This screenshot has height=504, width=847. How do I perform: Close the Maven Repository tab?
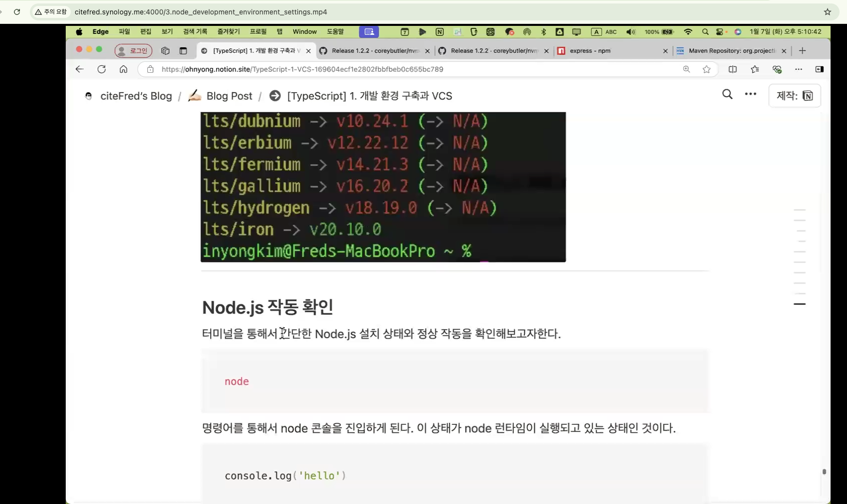tap(784, 51)
